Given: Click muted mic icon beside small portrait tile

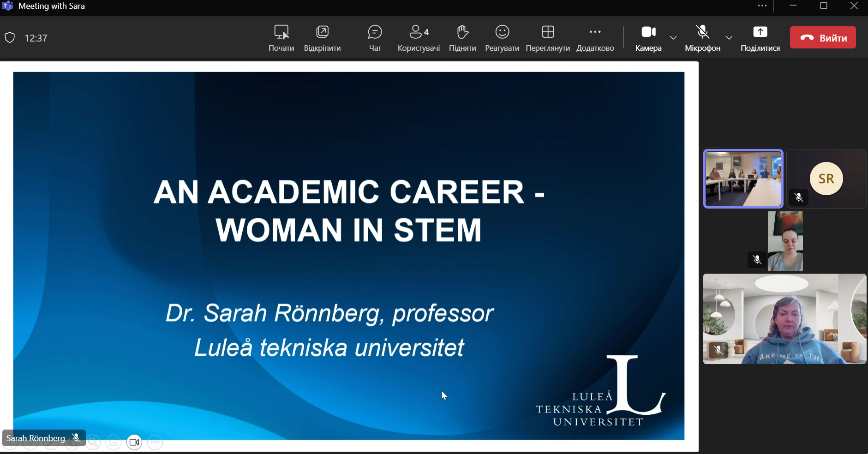Looking at the screenshot, I should click(x=757, y=260).
